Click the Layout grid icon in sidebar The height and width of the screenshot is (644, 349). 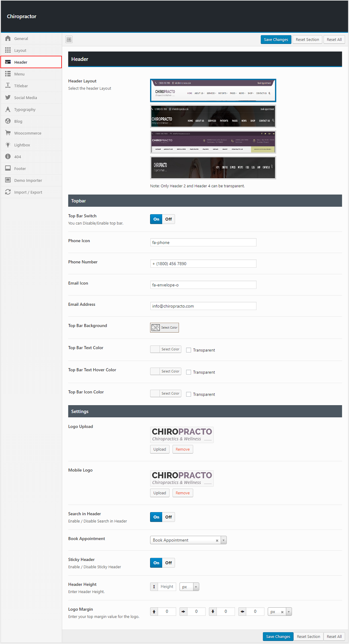pyautogui.click(x=8, y=50)
